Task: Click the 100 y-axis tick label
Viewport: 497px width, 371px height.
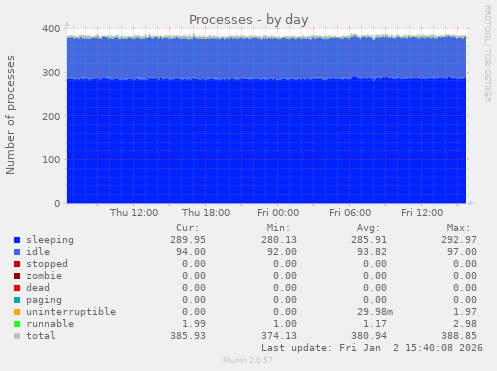Action: coord(51,160)
